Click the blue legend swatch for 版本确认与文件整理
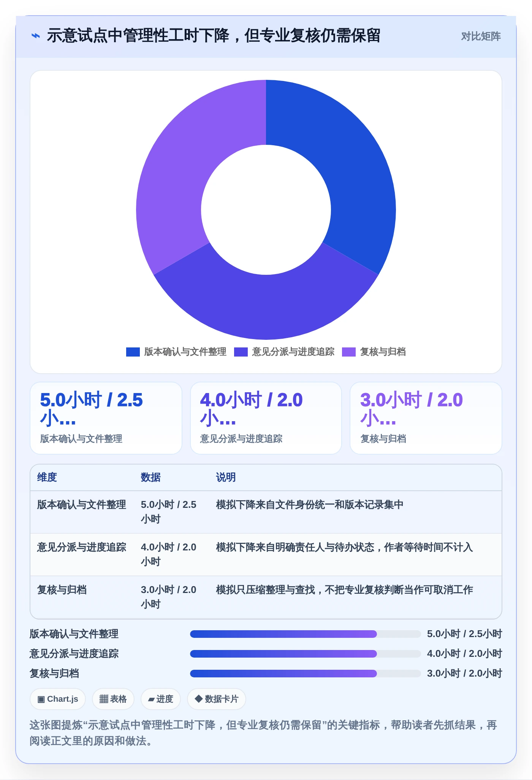 [x=133, y=352]
